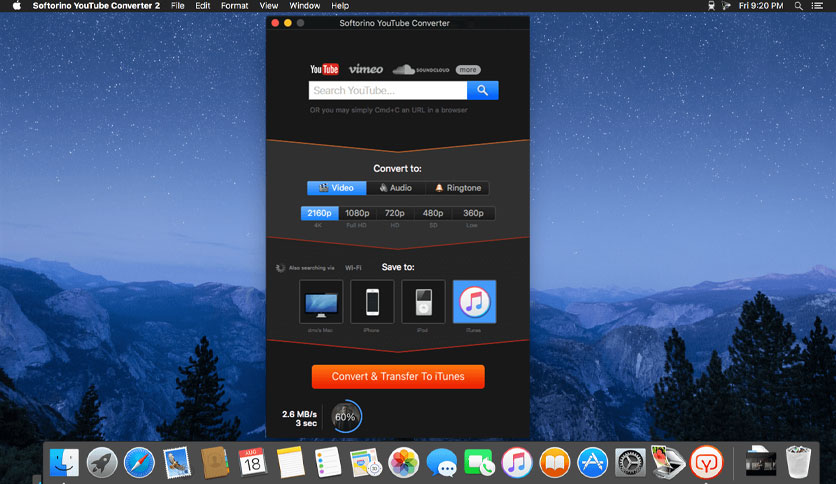The image size is (836, 484).
Task: Choose 720p HD resolution
Action: 395,213
